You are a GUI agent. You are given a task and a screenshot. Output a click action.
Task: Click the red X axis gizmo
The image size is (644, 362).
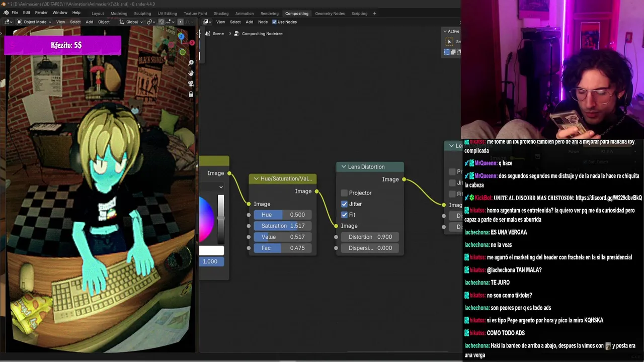click(192, 43)
